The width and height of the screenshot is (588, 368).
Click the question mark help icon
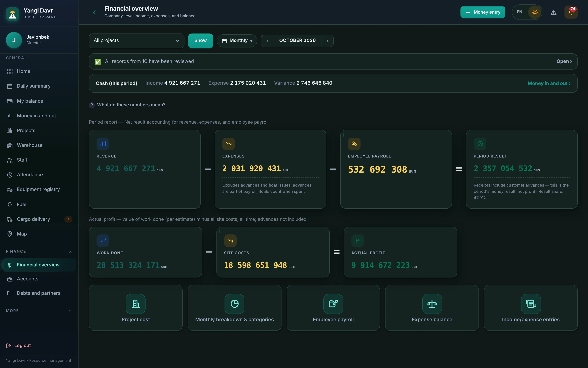[92, 105]
